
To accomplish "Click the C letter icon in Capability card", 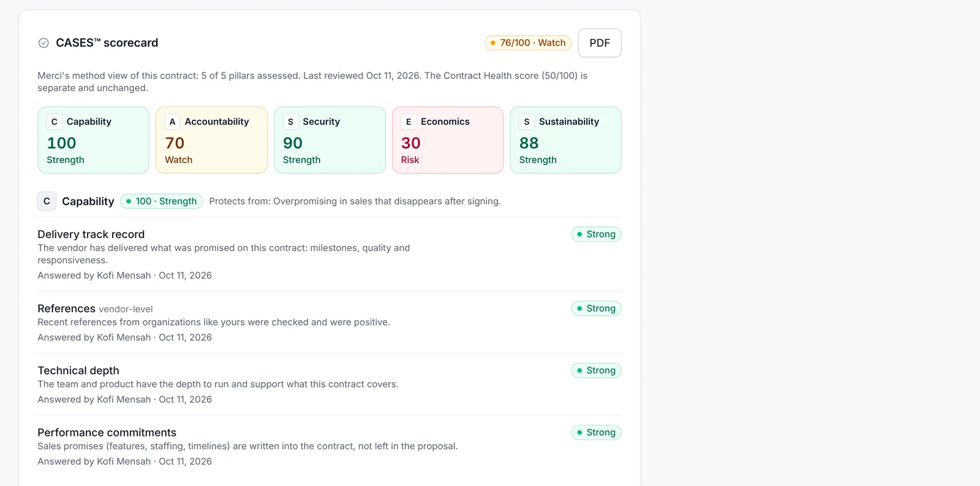I will [x=55, y=122].
